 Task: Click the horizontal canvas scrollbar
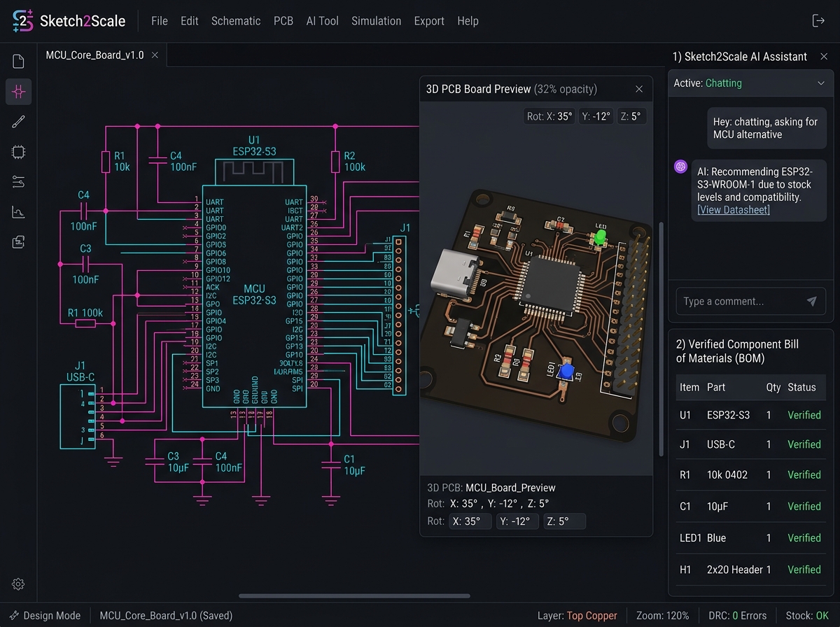pyautogui.click(x=354, y=596)
